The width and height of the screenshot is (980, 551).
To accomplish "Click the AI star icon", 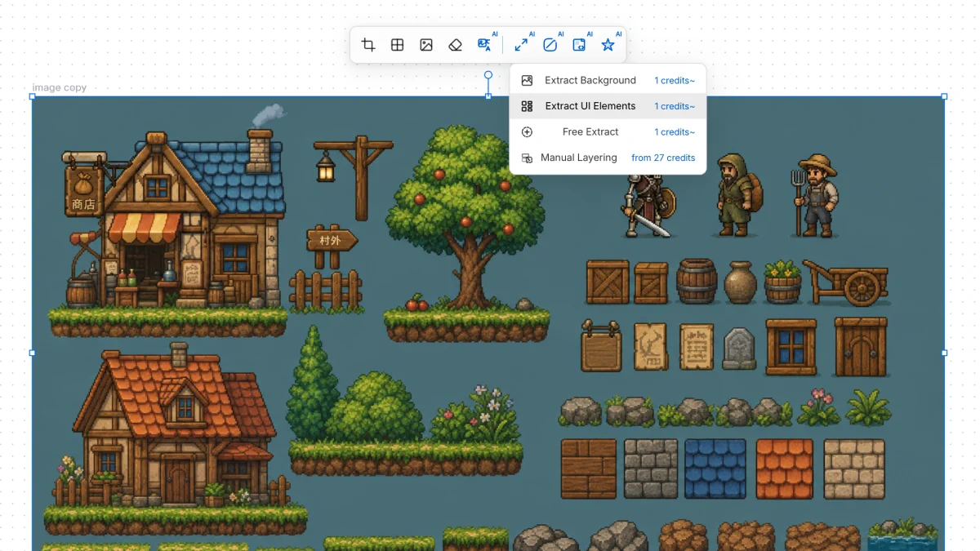I will [608, 45].
